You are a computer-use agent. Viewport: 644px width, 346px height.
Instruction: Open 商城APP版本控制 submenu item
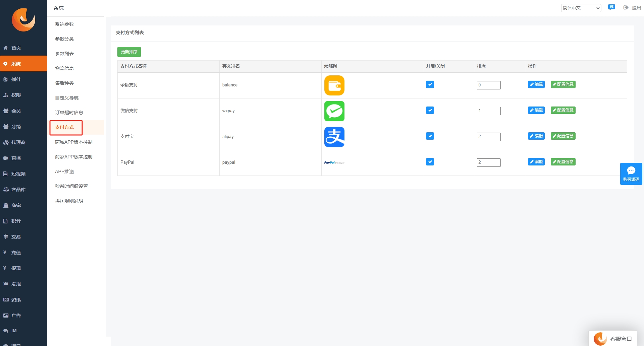74,142
